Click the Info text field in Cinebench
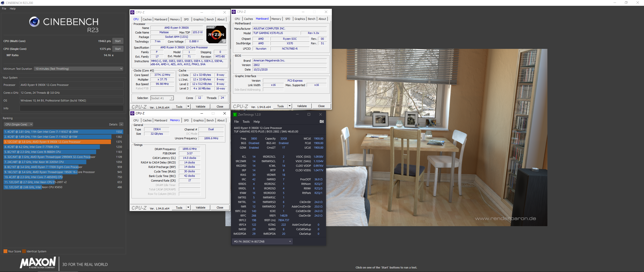This screenshot has height=272, width=644. [71, 108]
